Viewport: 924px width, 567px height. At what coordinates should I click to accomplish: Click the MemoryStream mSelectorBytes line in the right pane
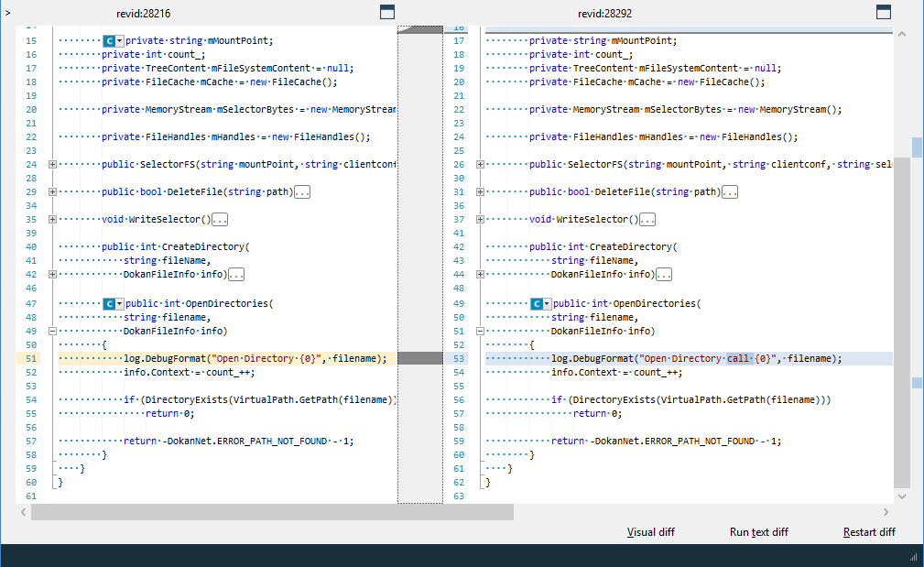point(685,110)
